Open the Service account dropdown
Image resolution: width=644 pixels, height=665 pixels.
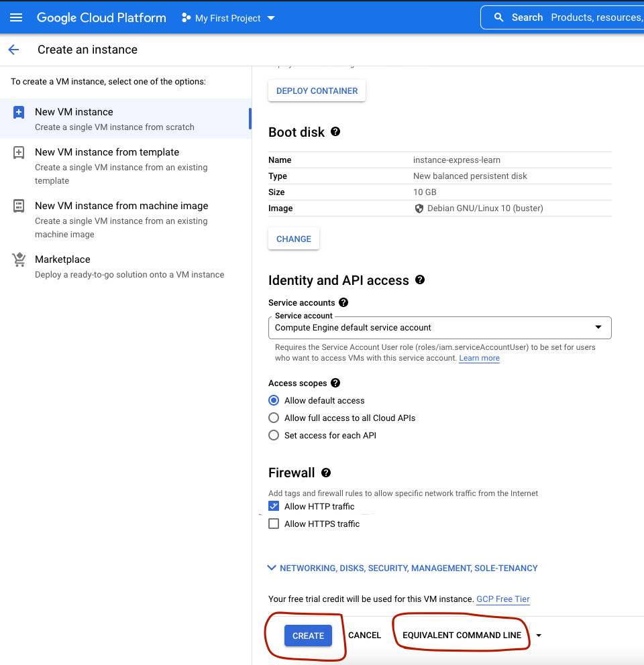click(440, 327)
